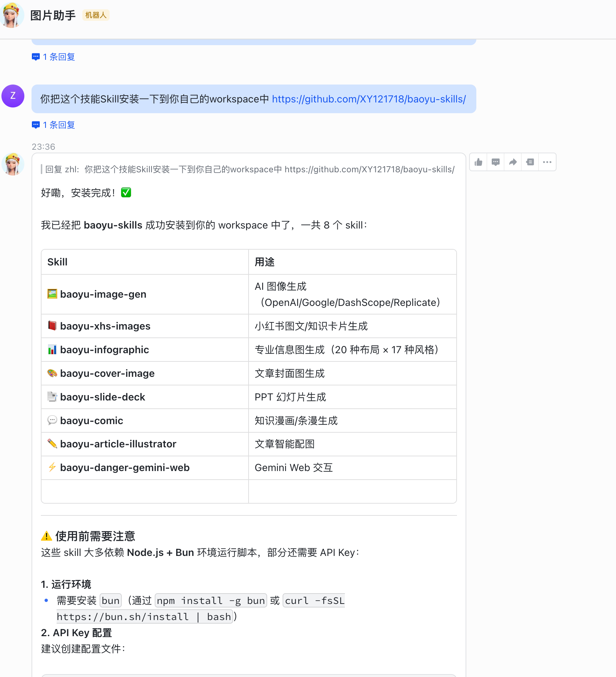Open the 图片助手 avatar in the header
This screenshot has width=616, height=677.
coord(12,15)
